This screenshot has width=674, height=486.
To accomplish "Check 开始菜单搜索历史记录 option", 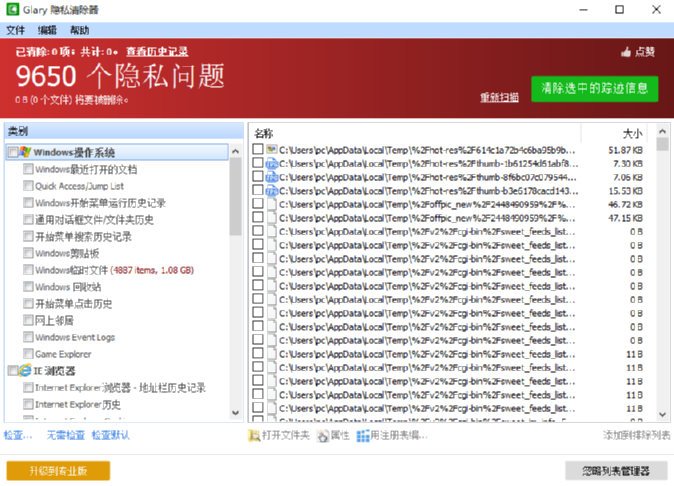I will pyautogui.click(x=28, y=236).
